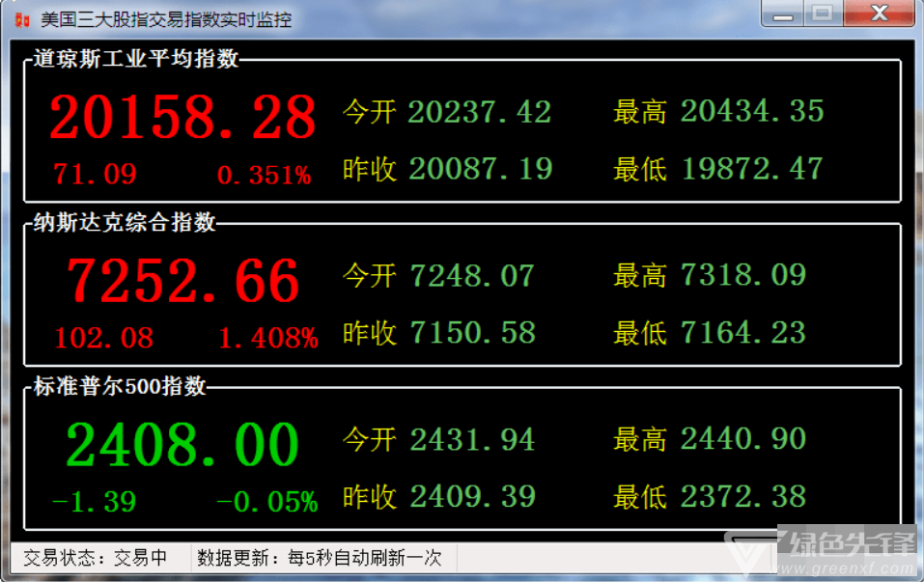This screenshot has height=582, width=924.
Task: Click the S&P 500 value 2408.00
Action: coord(182,444)
